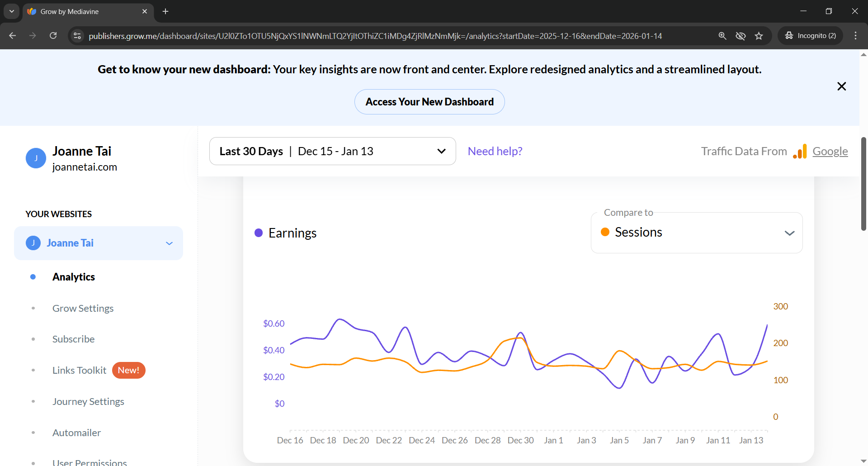Open Grow Settings in sidebar
Viewport: 868px width, 466px height.
pos(83,309)
